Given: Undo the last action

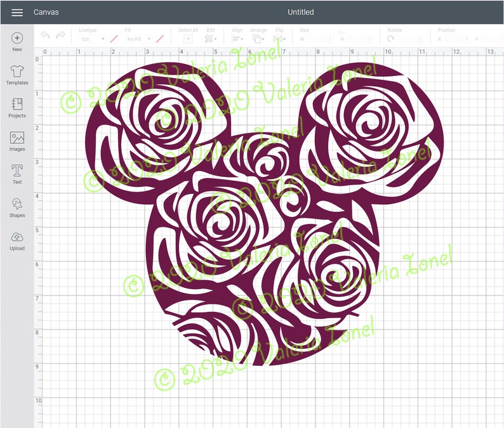Looking at the screenshot, I should [x=45, y=35].
